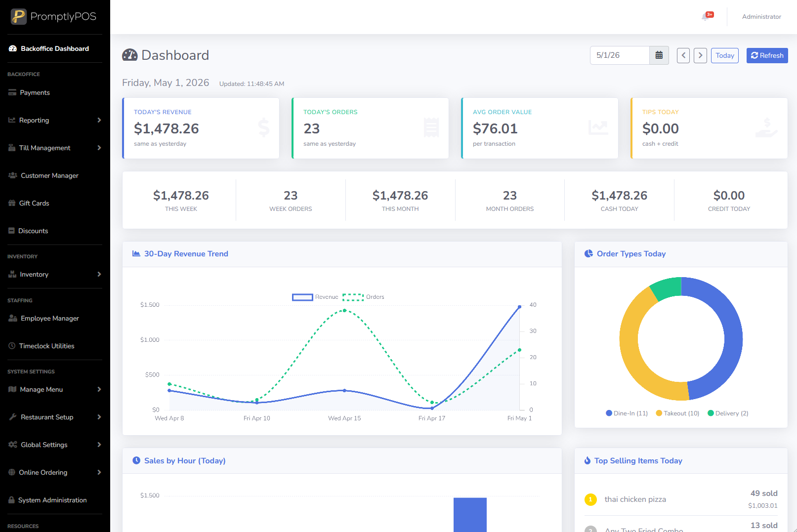Click the Online Ordering globe icon
Viewport: 797px width, 532px height.
click(x=12, y=472)
